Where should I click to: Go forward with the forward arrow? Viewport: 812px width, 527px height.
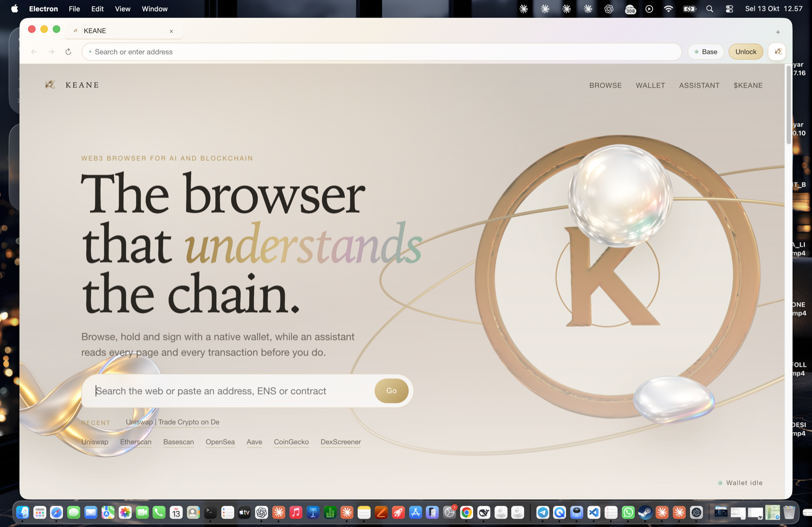click(x=51, y=52)
